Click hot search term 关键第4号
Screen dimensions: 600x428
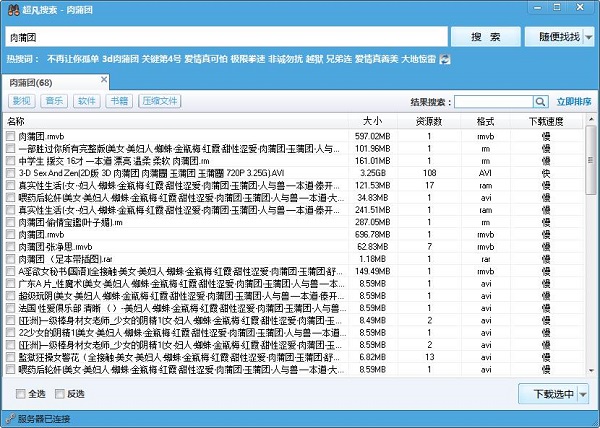(x=161, y=59)
